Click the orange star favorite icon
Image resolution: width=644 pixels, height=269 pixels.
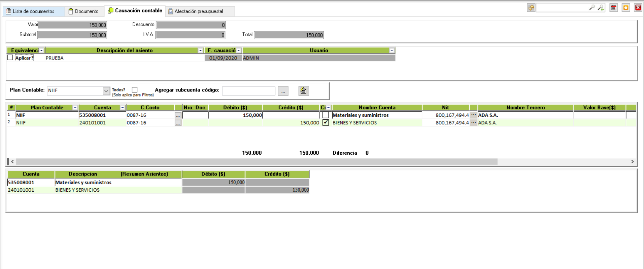click(x=626, y=8)
